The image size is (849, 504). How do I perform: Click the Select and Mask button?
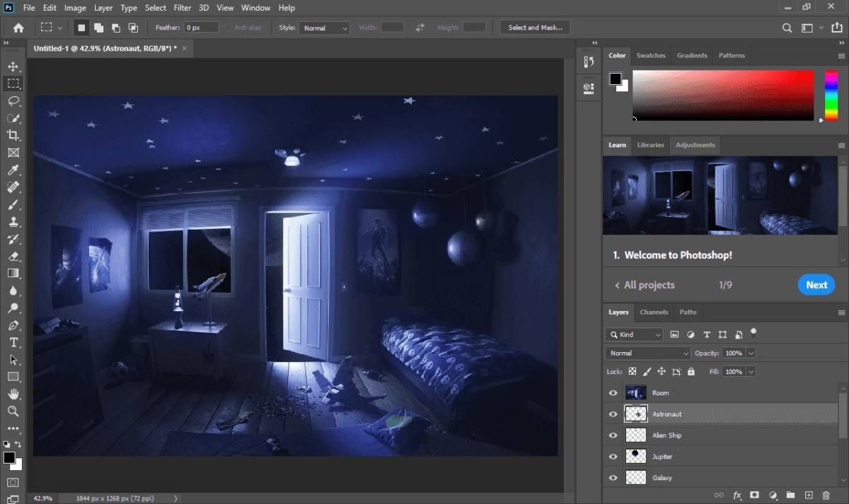[535, 28]
